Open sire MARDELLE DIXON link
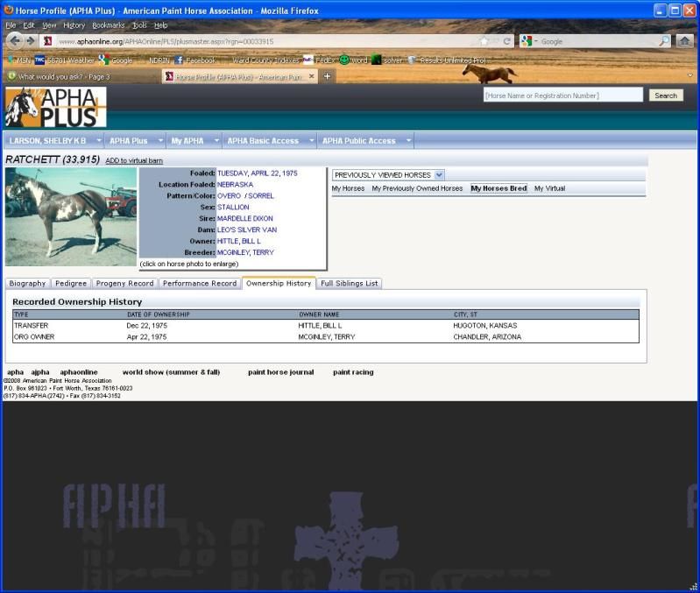This screenshot has width=700, height=593. (244, 219)
